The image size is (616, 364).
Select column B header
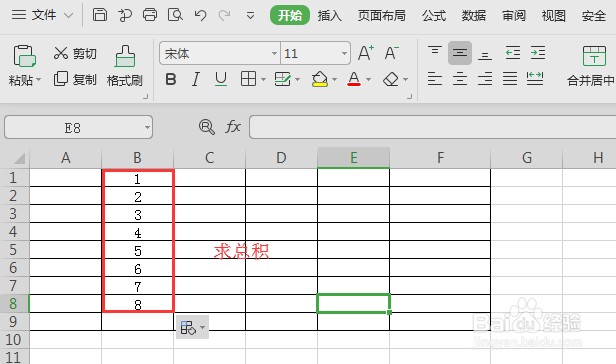[x=137, y=158]
